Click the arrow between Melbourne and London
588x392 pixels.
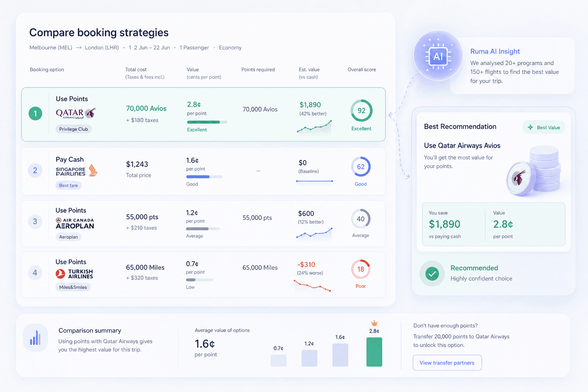pyautogui.click(x=78, y=47)
